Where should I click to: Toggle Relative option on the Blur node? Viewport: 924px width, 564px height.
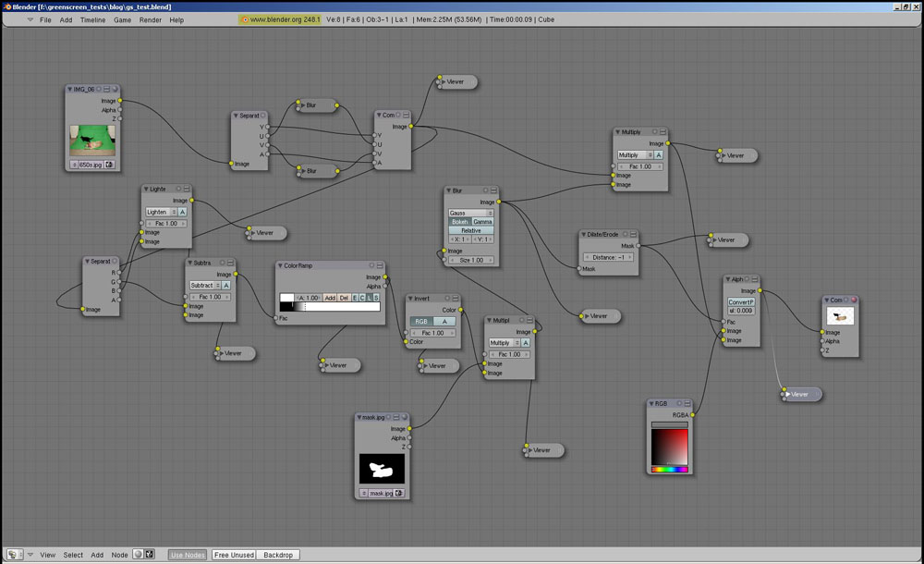[471, 230]
